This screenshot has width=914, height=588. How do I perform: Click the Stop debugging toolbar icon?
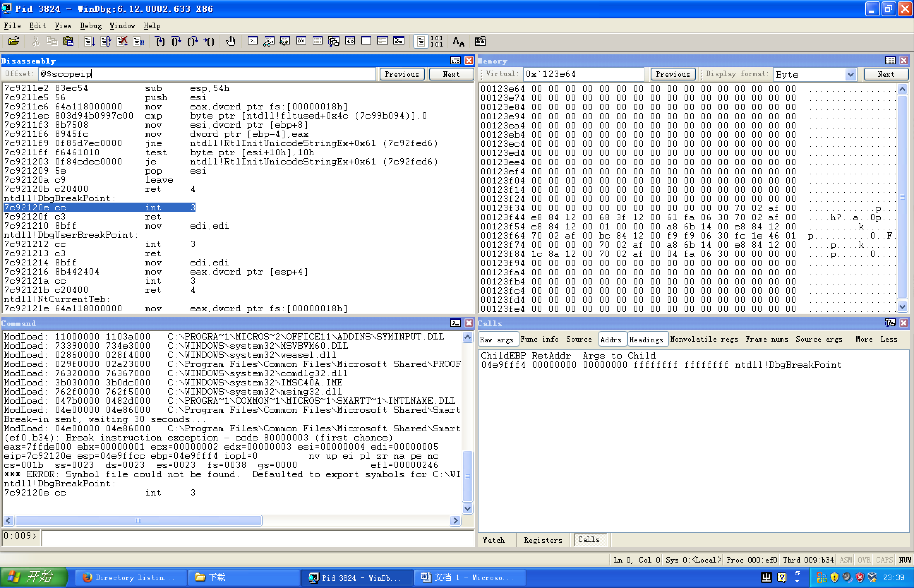point(122,41)
